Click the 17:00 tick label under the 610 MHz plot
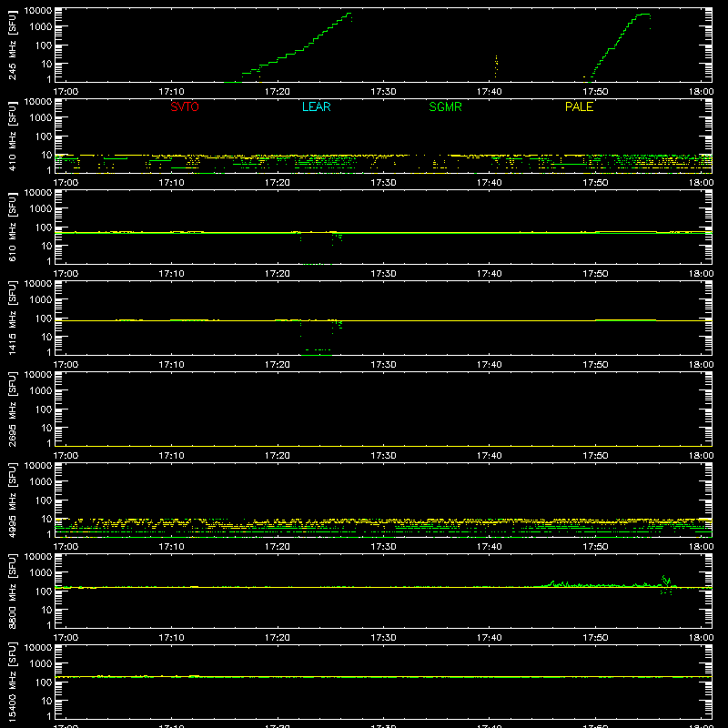Viewport: 728px width, 728px height. (x=66, y=274)
